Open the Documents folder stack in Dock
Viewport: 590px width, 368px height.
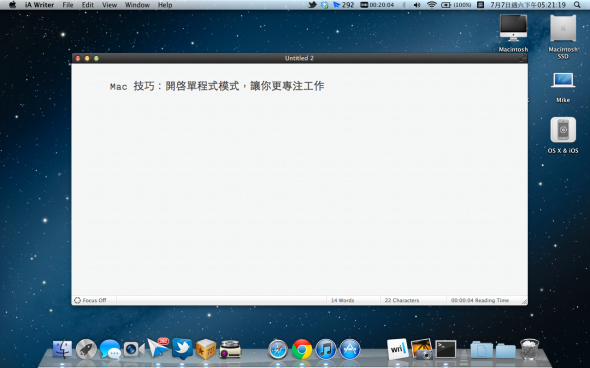(x=482, y=350)
